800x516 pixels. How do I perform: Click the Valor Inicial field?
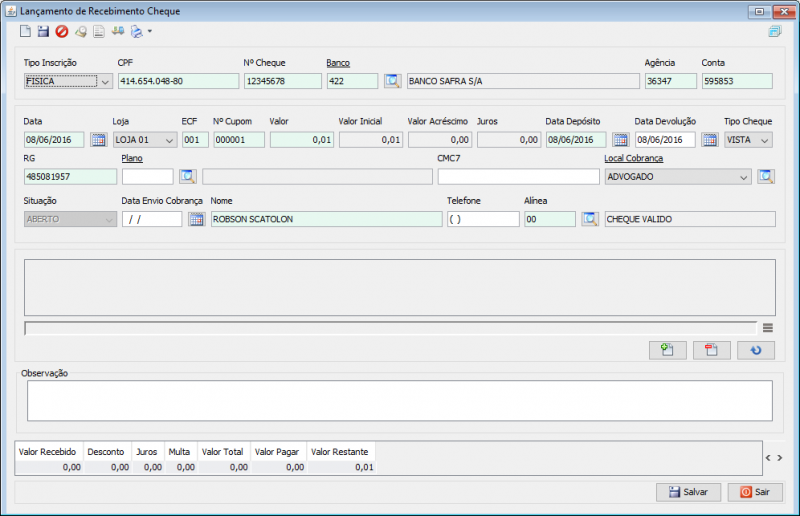click(x=371, y=140)
